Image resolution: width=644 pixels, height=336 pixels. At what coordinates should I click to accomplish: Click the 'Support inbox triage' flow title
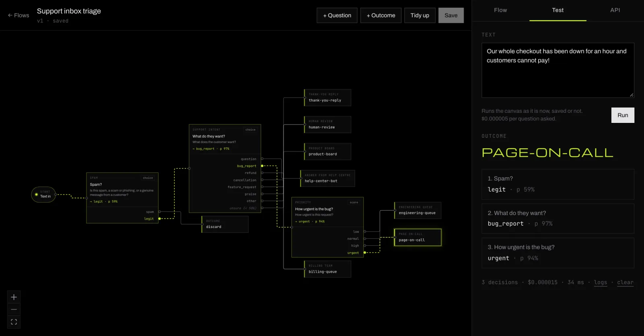coord(69,11)
